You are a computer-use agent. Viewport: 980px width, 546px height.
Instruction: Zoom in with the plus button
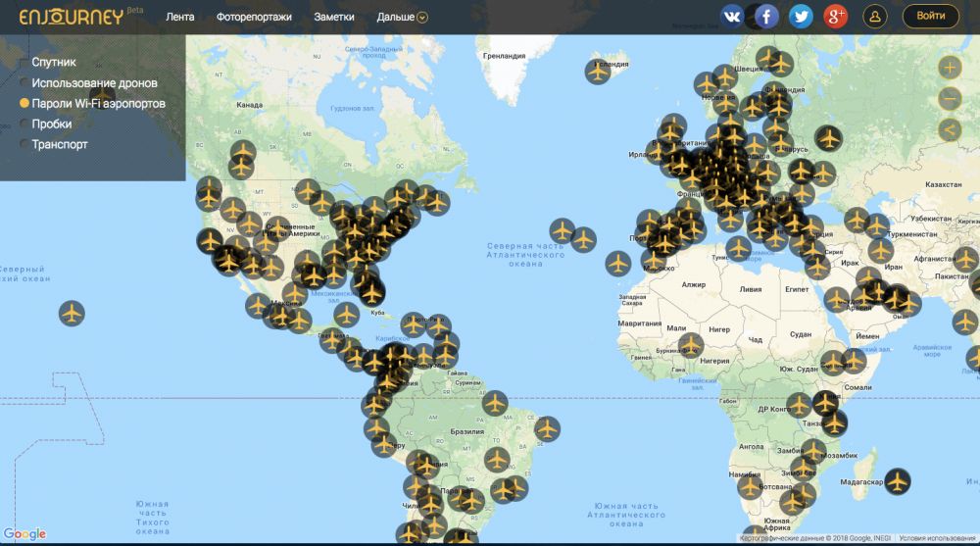950,67
